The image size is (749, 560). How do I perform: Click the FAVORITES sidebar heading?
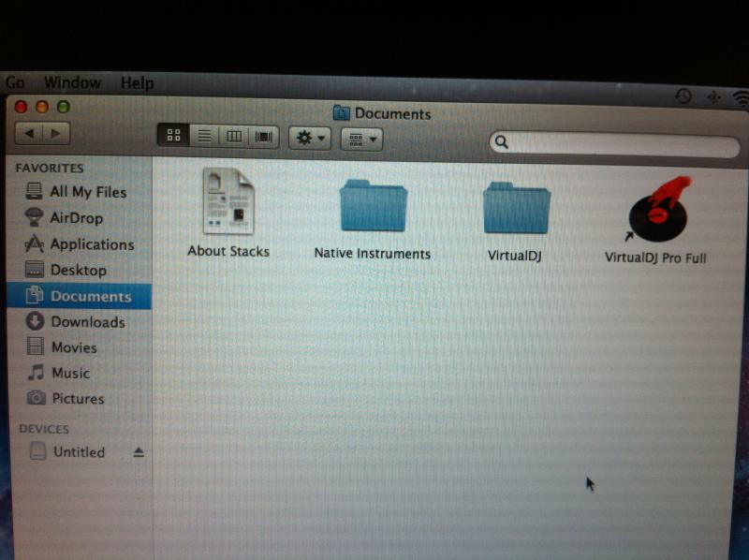coord(50,169)
